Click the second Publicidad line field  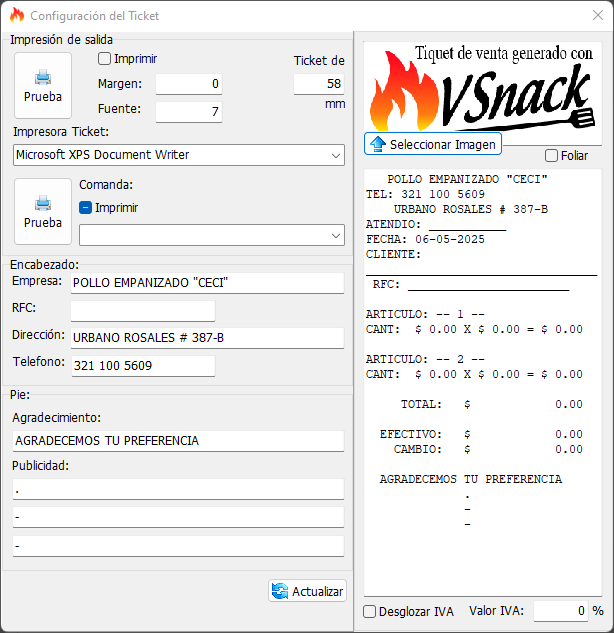point(178,517)
